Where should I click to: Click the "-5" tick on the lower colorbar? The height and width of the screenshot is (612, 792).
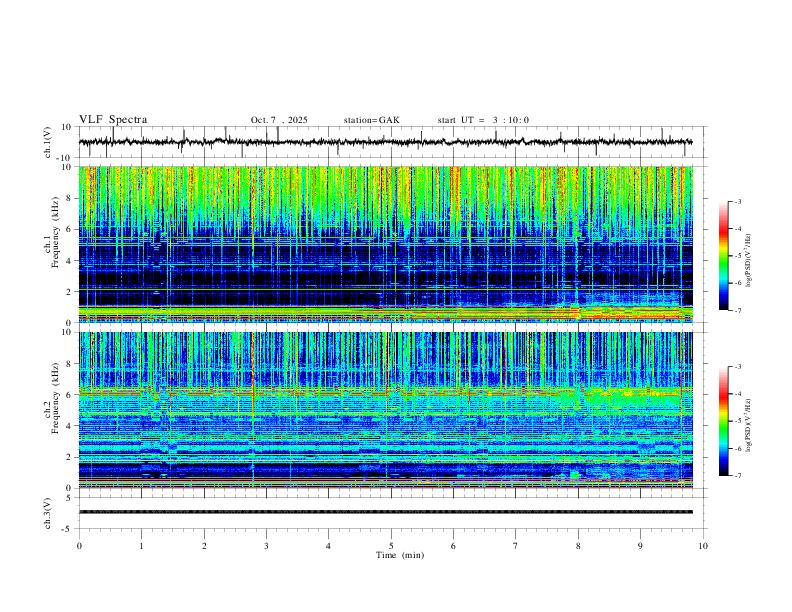point(737,421)
